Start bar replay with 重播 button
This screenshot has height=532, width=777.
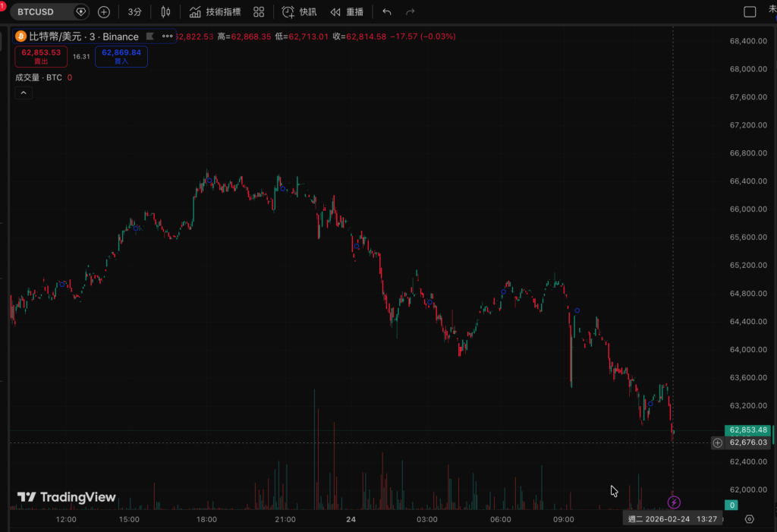(x=347, y=12)
